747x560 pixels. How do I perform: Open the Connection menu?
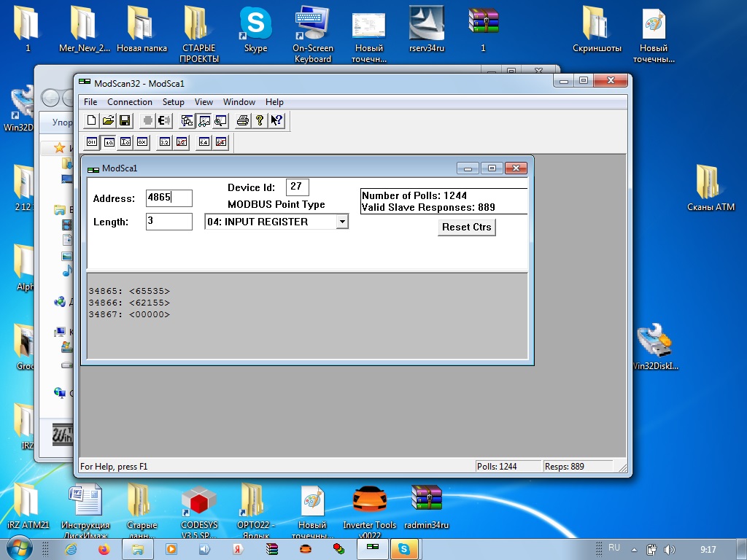point(130,102)
